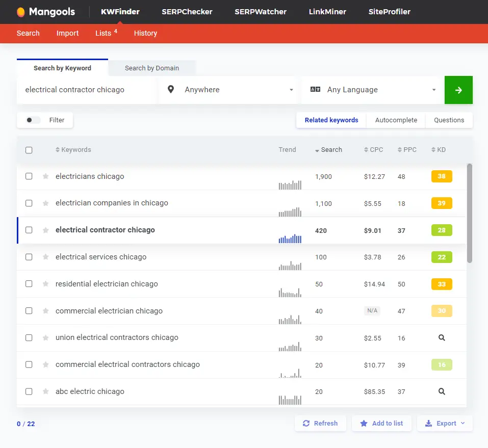Switch to the Questions tab
The image size is (488, 448).
click(449, 120)
